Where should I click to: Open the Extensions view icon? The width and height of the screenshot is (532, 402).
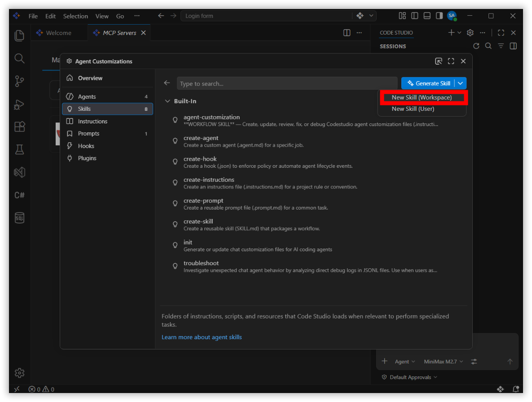tap(19, 127)
